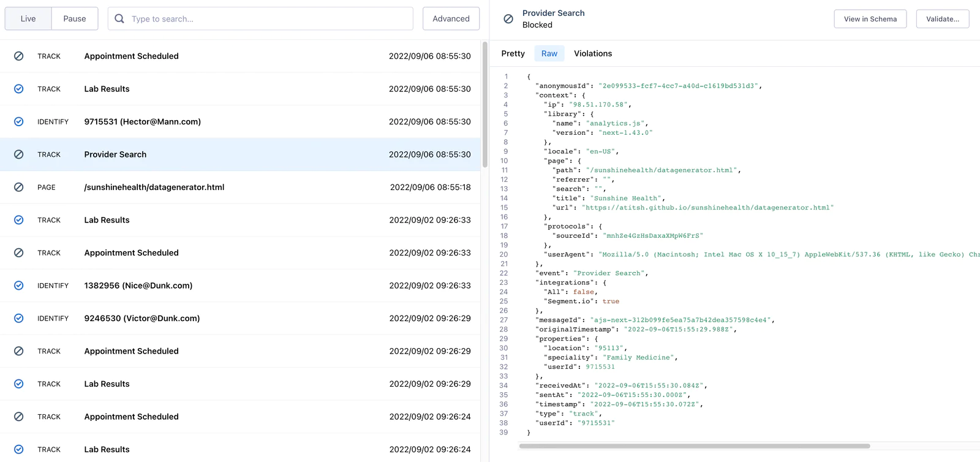Click blocked icon on selected Provider Search row
This screenshot has height=462, width=980.
[x=19, y=154]
